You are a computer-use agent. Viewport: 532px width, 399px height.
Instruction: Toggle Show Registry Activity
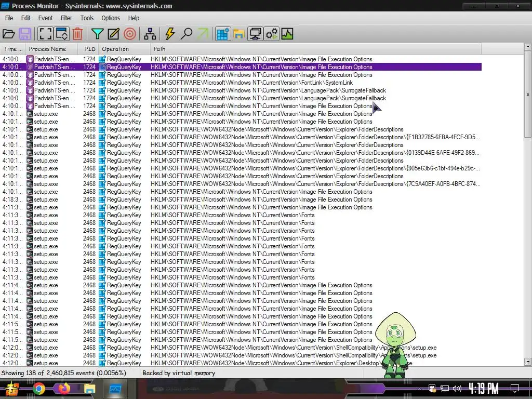[x=223, y=34]
